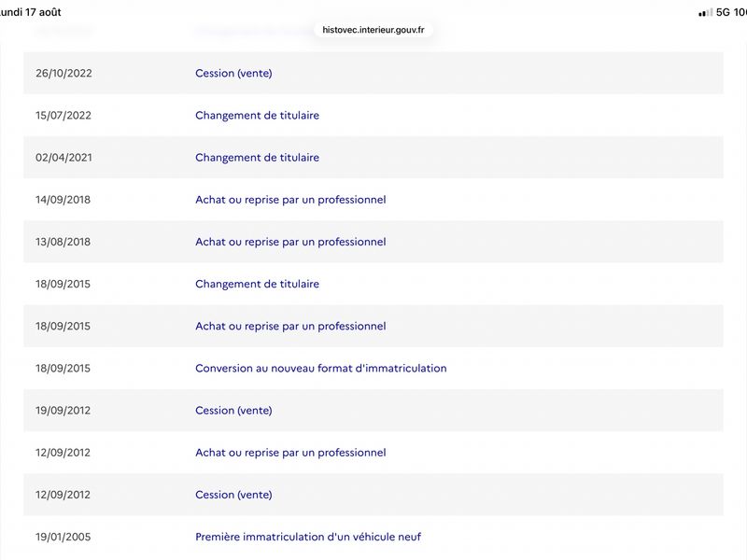Open 'Cession (vente)' entry dated 12/09/2012
This screenshot has height=560, width=747.
pyautogui.click(x=233, y=495)
